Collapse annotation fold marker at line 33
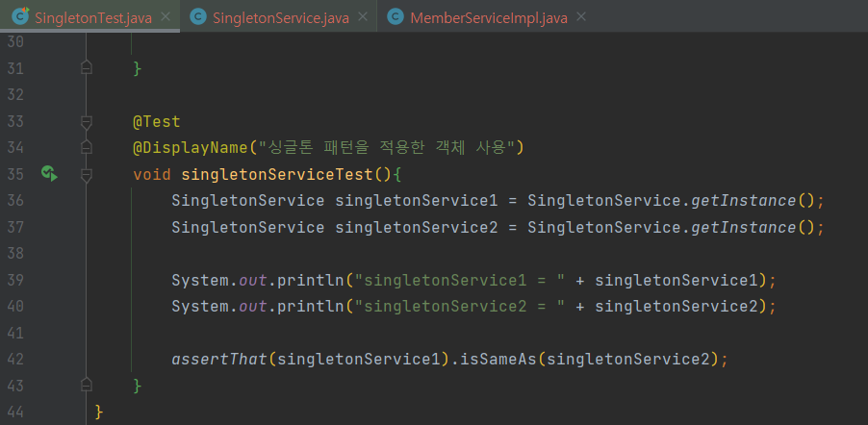 coord(86,122)
